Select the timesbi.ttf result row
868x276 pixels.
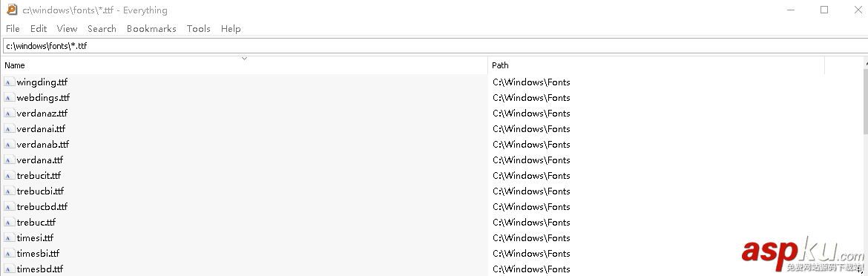[432, 254]
